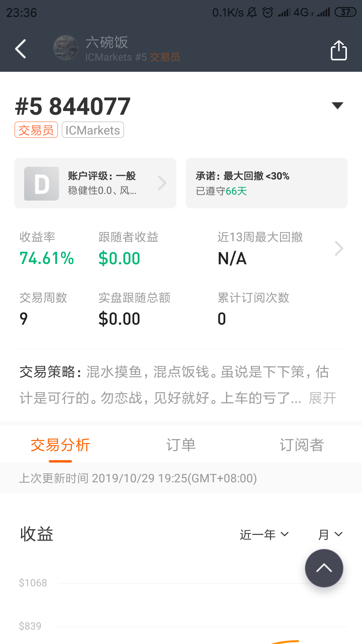Image resolution: width=362 pixels, height=644 pixels.
Task: Tap the alarm clock status icon
Action: click(267, 12)
